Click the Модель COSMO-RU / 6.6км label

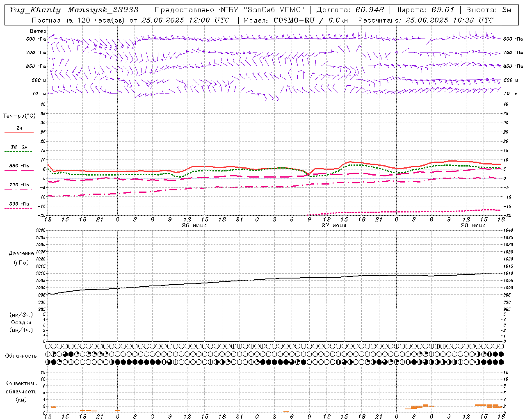pyautogui.click(x=295, y=20)
